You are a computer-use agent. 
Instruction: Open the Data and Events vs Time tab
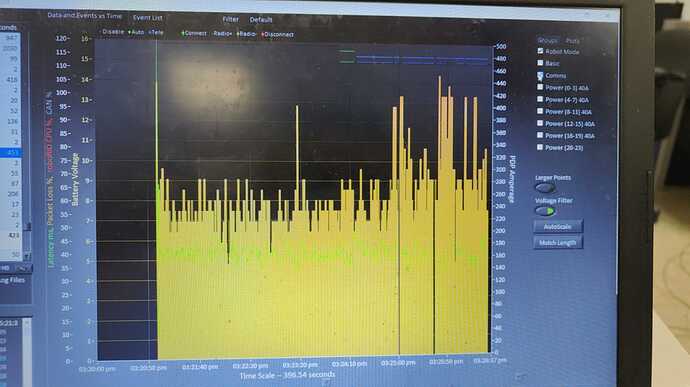[84, 15]
